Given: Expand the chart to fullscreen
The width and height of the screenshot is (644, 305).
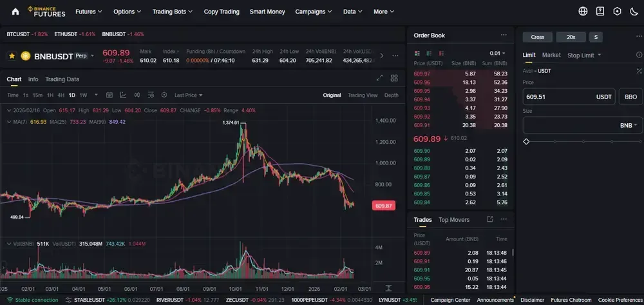Looking at the screenshot, I should tap(380, 78).
